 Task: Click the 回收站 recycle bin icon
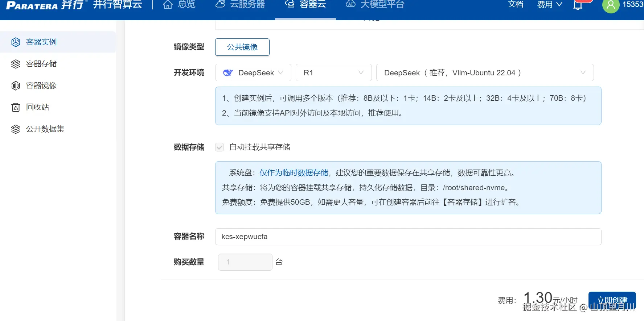pos(16,107)
